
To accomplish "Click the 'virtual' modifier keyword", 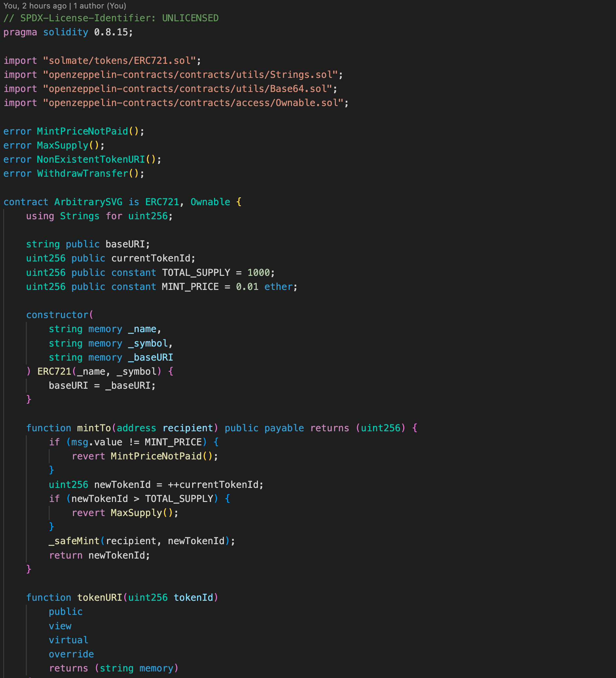I will (x=69, y=640).
